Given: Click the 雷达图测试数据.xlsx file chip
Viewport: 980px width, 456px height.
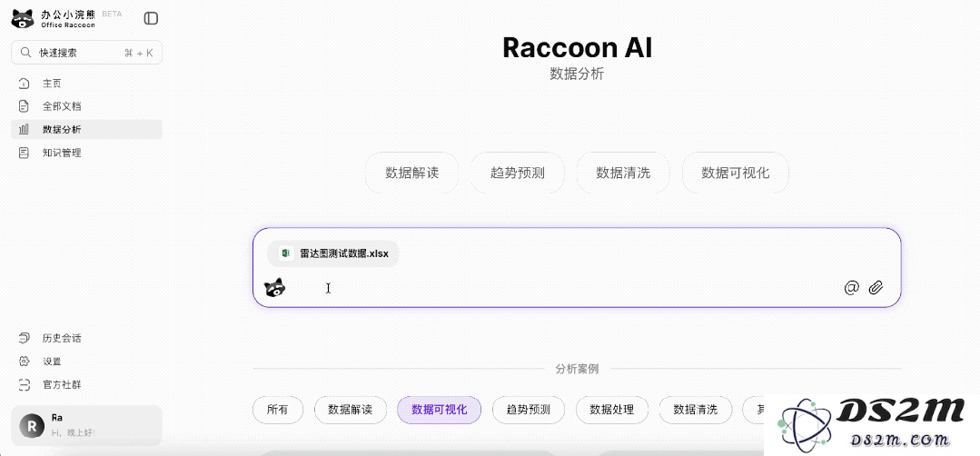Looking at the screenshot, I should [333, 253].
